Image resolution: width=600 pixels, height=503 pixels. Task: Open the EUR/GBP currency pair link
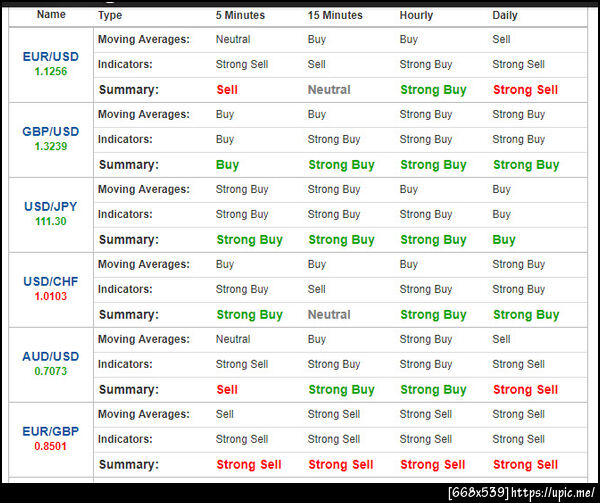[51, 431]
